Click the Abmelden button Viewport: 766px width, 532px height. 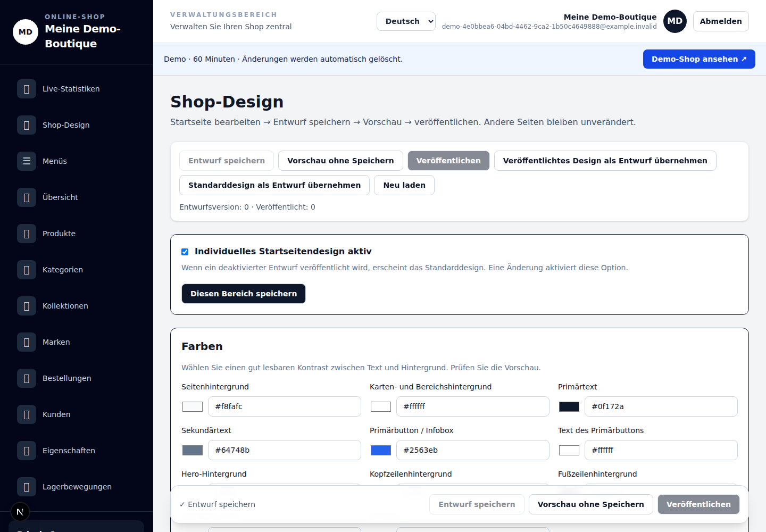pyautogui.click(x=721, y=21)
